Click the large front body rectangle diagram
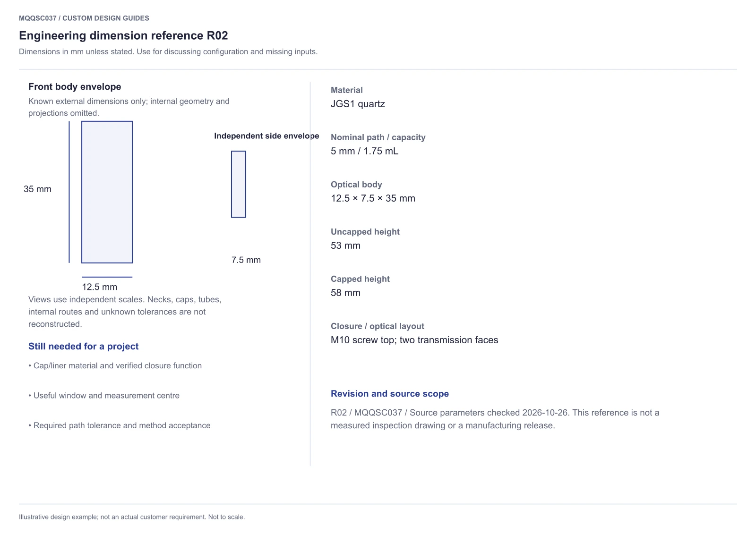The width and height of the screenshot is (756, 534). point(107,192)
